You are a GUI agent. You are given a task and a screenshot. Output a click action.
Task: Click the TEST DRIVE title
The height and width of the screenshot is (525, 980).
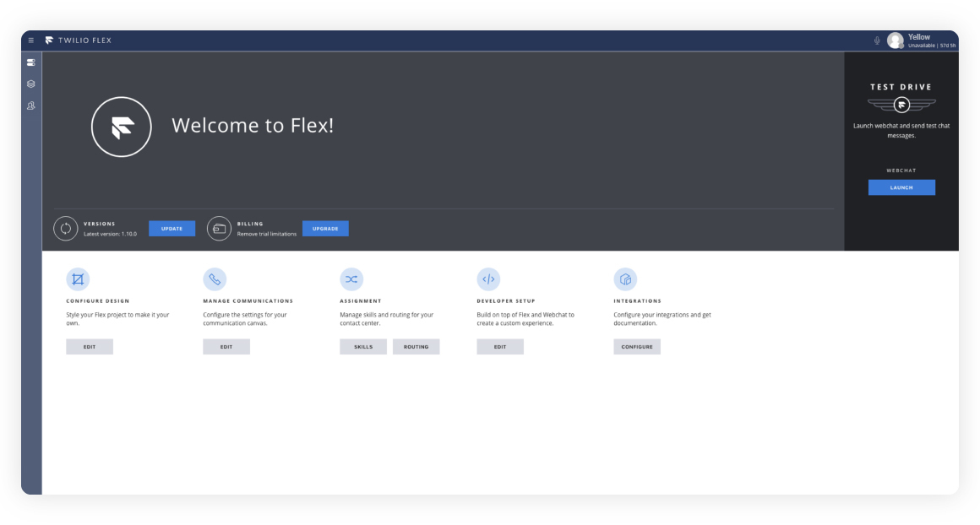(x=901, y=87)
